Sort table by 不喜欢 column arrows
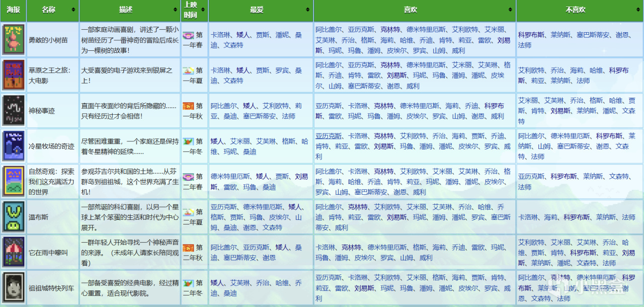The width and height of the screenshot is (644, 307). coord(638,10)
